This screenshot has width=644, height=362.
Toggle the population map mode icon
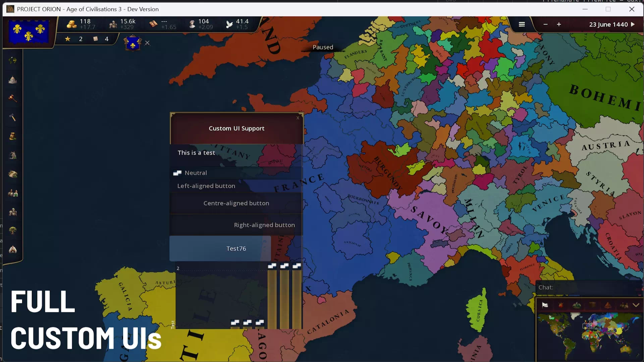pos(624,305)
